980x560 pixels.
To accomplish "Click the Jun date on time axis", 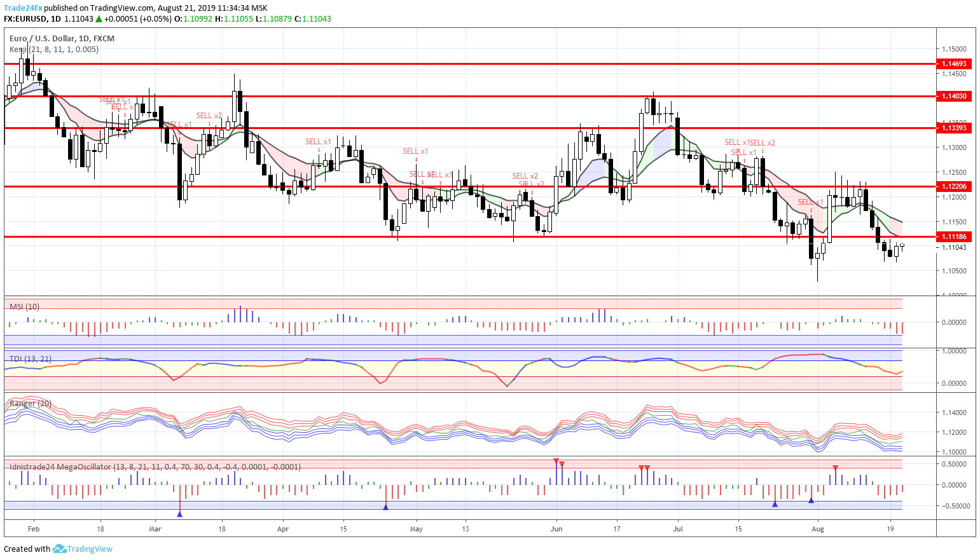I will pyautogui.click(x=556, y=528).
